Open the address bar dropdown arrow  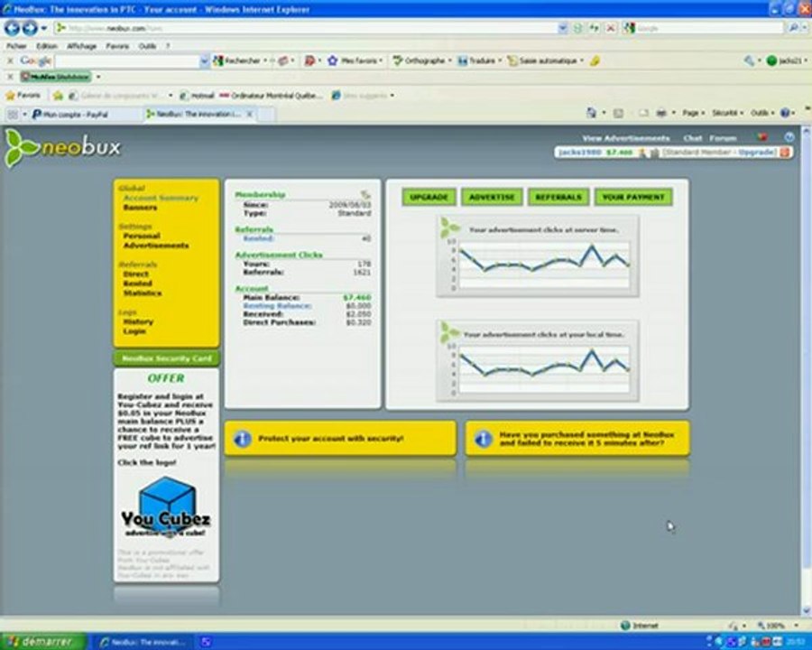(x=562, y=28)
